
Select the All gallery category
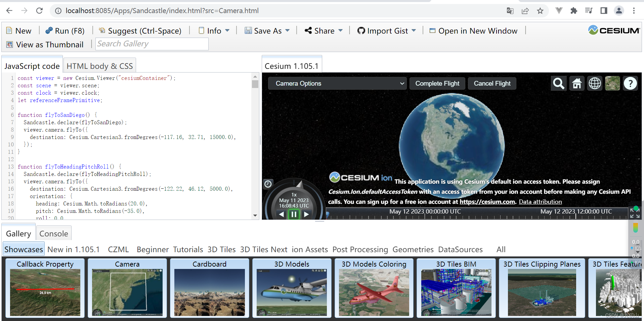click(501, 249)
